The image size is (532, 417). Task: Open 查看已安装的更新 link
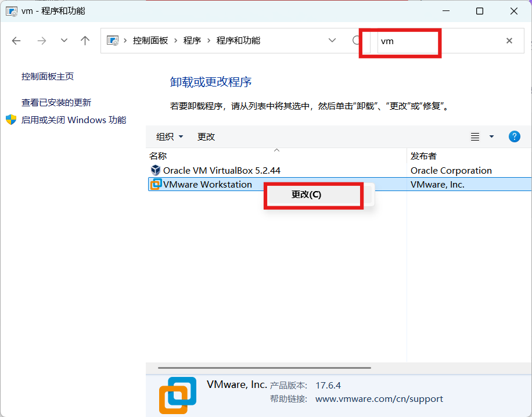56,102
